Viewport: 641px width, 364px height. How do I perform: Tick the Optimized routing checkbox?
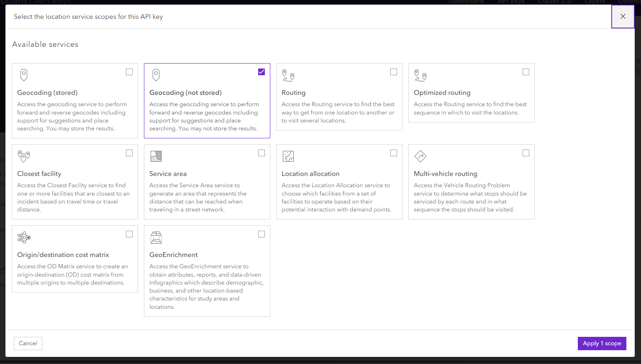(526, 72)
